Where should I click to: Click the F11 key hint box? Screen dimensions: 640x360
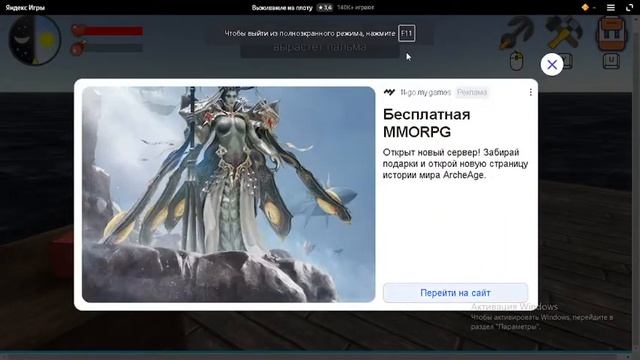coord(407,33)
